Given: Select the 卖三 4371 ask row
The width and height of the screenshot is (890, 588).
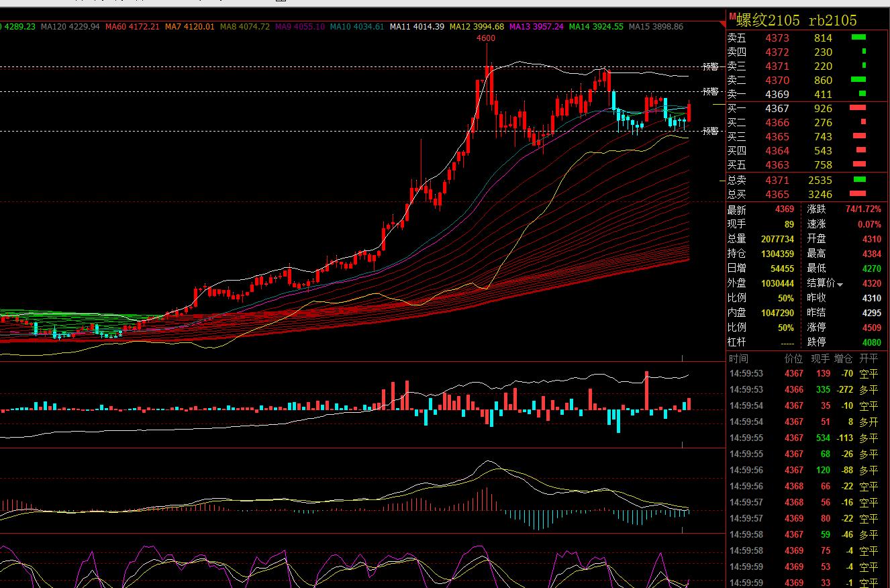Looking at the screenshot, I should (807, 66).
